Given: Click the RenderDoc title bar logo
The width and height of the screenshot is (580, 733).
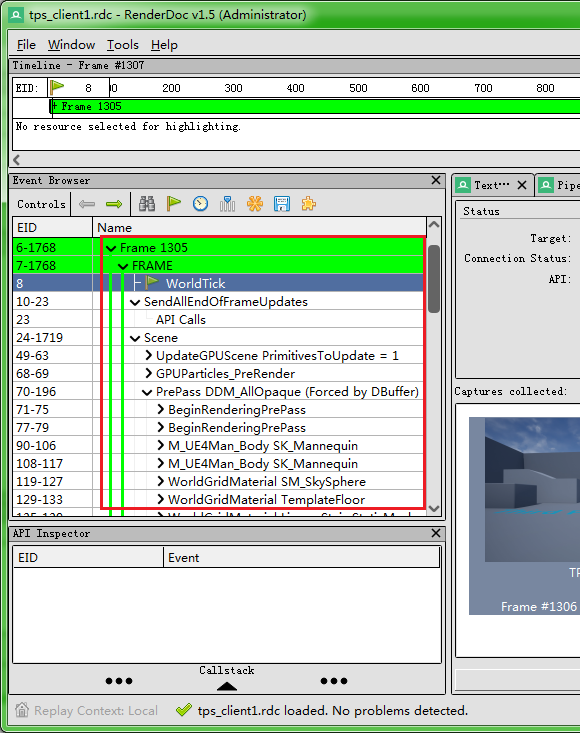Looking at the screenshot, I should coord(16,15).
